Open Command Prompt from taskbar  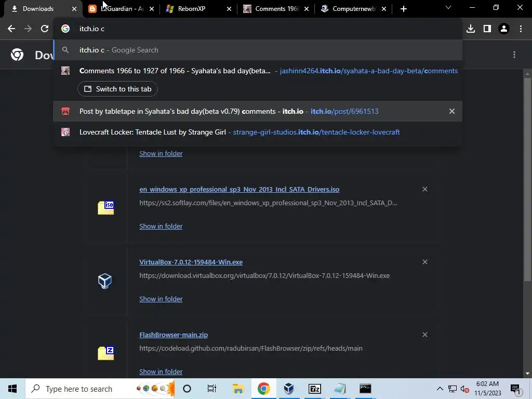(365, 389)
